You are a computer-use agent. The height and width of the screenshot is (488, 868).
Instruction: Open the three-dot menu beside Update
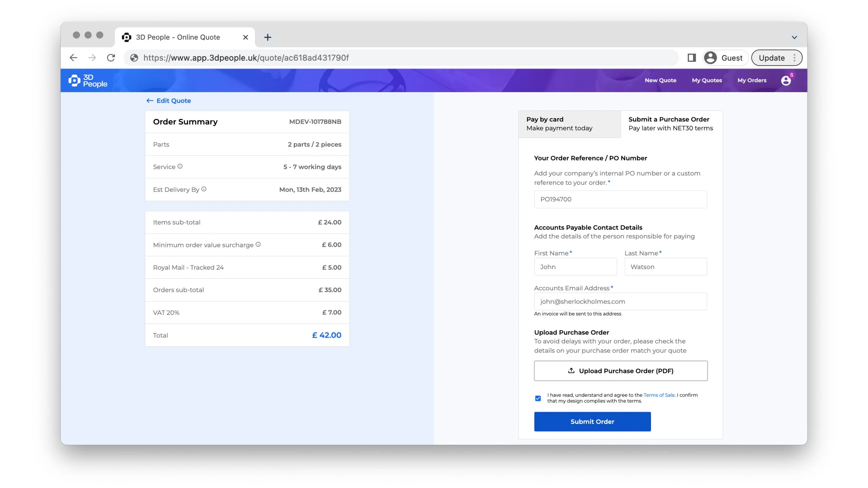(x=795, y=57)
